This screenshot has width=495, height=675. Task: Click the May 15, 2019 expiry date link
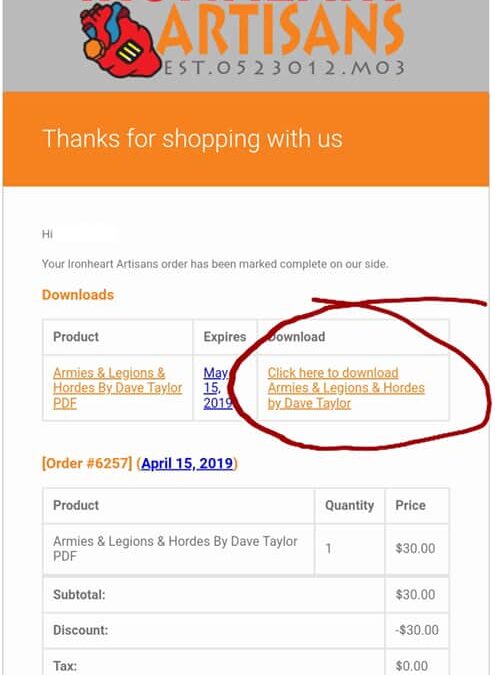(217, 388)
